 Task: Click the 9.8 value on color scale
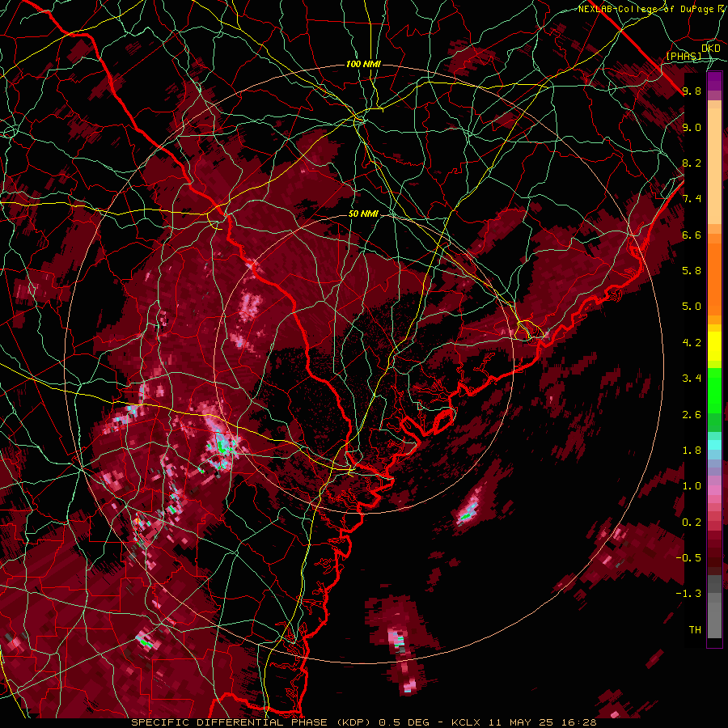(692, 91)
